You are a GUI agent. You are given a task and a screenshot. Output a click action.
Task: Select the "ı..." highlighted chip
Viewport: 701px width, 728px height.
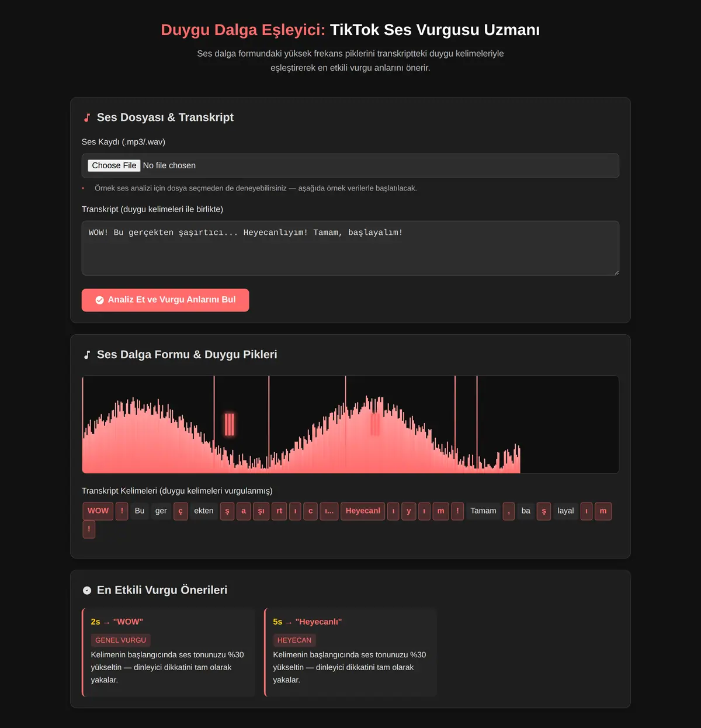tap(329, 511)
